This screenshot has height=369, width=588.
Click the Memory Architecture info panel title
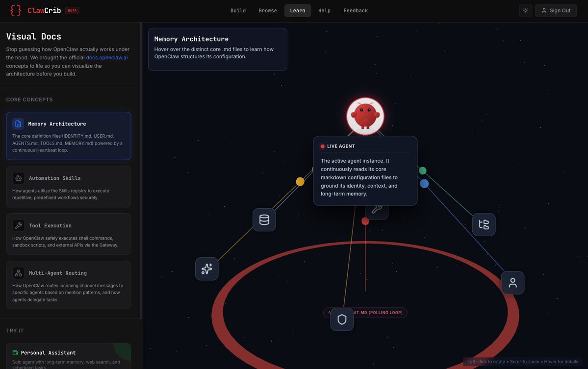pos(191,39)
